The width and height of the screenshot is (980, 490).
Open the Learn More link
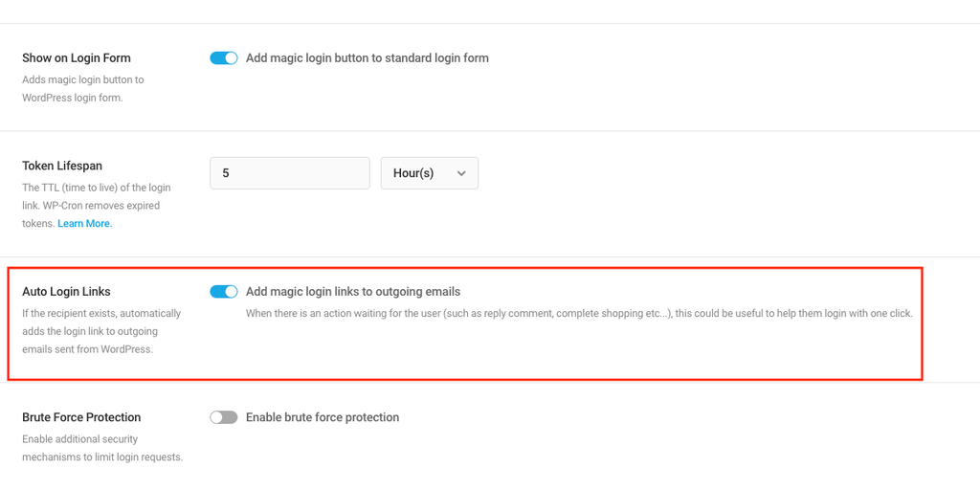click(x=85, y=223)
